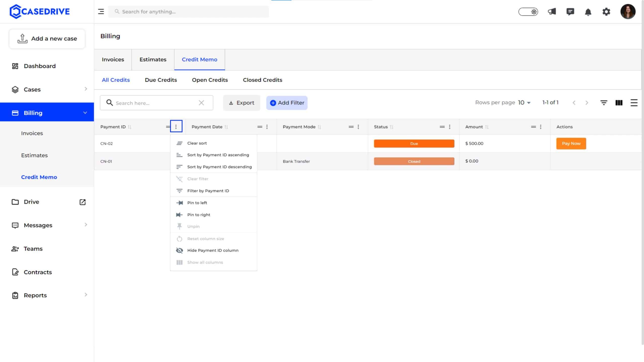Show Open Credits sub-tab

coord(210,80)
